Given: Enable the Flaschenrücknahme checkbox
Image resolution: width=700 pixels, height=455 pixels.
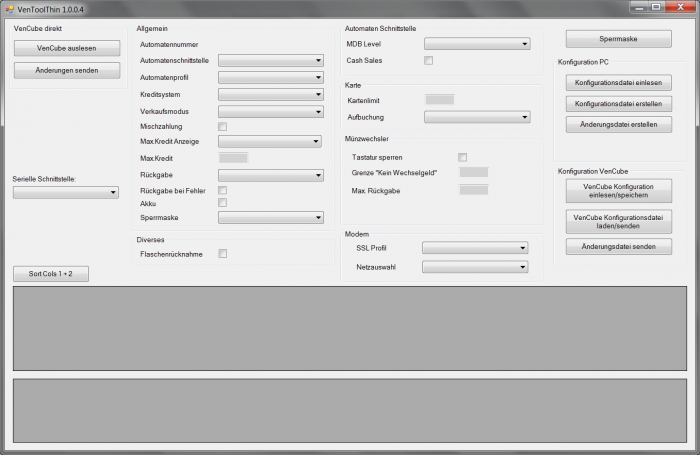Looking at the screenshot, I should pyautogui.click(x=222, y=254).
